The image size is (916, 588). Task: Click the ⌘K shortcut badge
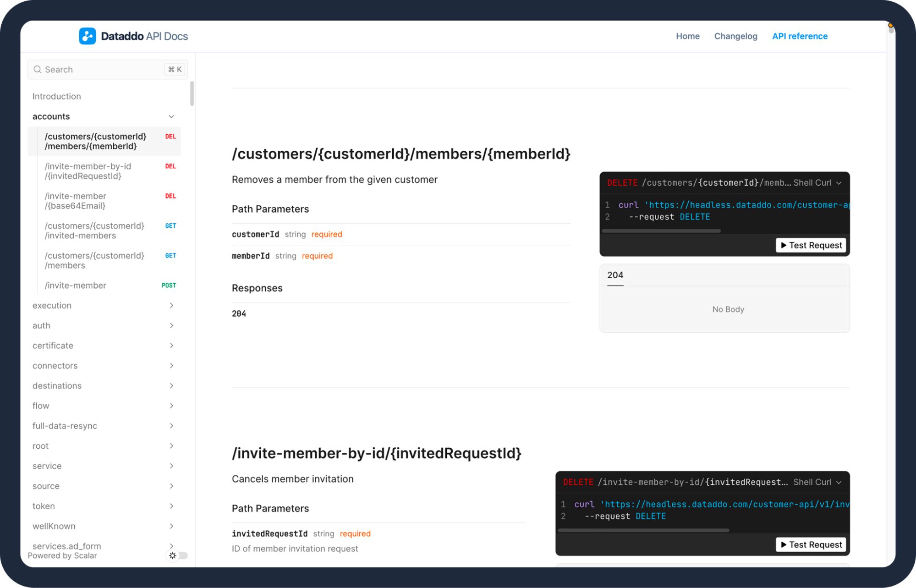(175, 70)
